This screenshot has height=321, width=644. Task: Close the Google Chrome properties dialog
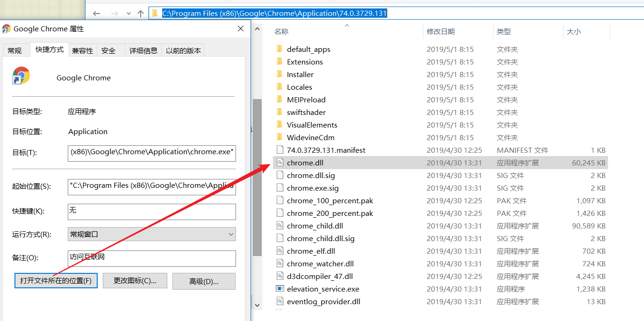pos(241,29)
